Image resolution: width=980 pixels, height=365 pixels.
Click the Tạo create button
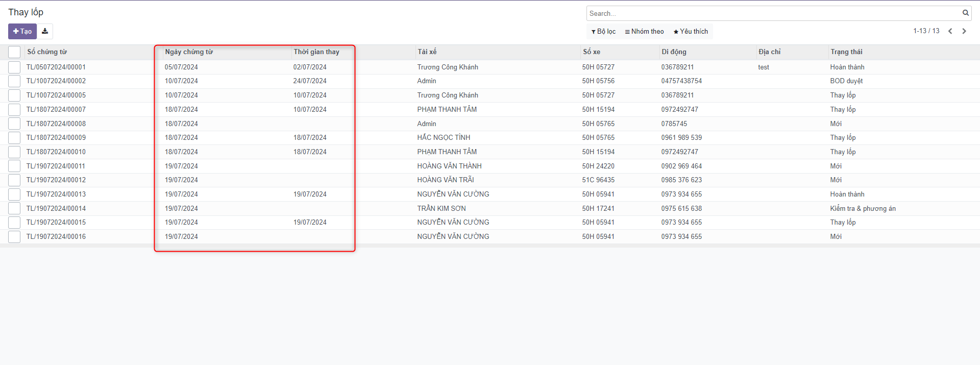click(22, 31)
